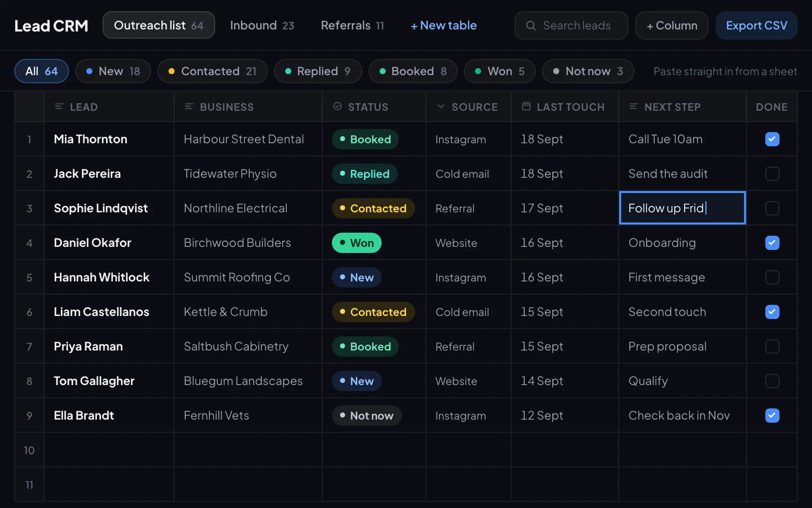Click the search magnifier icon
The height and width of the screenshot is (508, 812).
[x=531, y=25]
